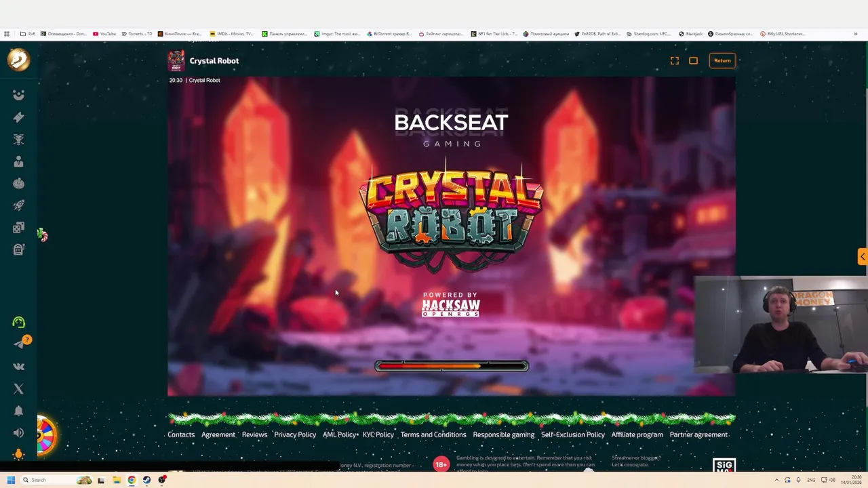This screenshot has height=488, width=868.
Task: Switch game to fullscreen mode
Action: point(675,61)
